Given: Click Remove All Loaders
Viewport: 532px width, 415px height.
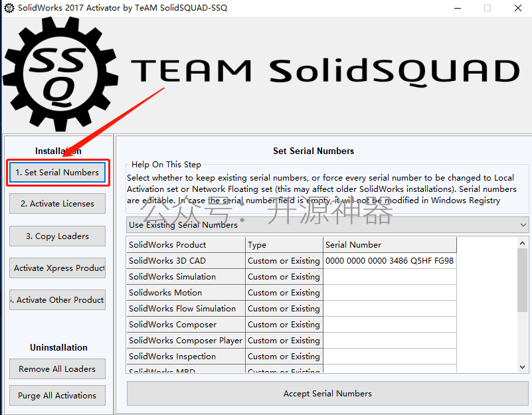Looking at the screenshot, I should click(x=57, y=369).
